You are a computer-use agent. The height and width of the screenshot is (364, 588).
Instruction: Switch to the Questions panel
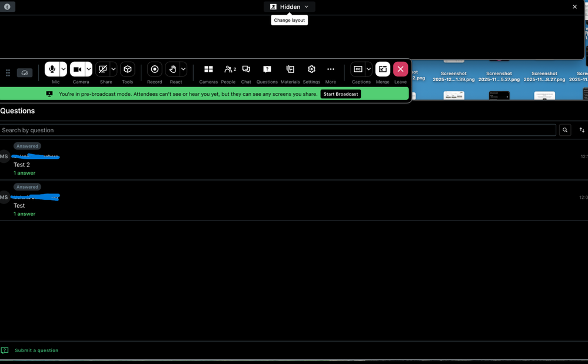coord(267,69)
